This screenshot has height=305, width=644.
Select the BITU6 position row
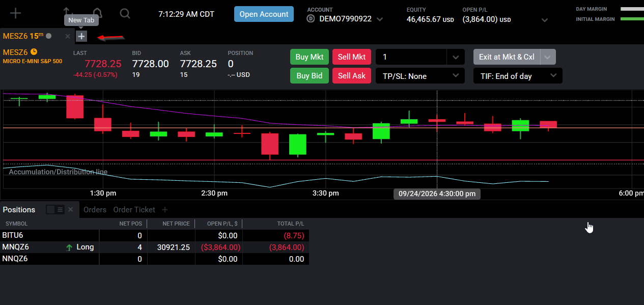(154, 235)
